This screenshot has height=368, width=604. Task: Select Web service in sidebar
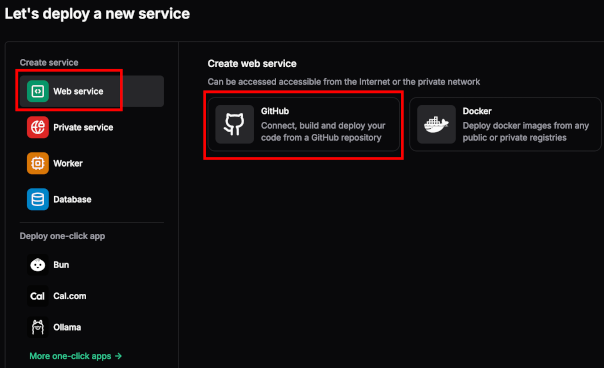(x=92, y=91)
